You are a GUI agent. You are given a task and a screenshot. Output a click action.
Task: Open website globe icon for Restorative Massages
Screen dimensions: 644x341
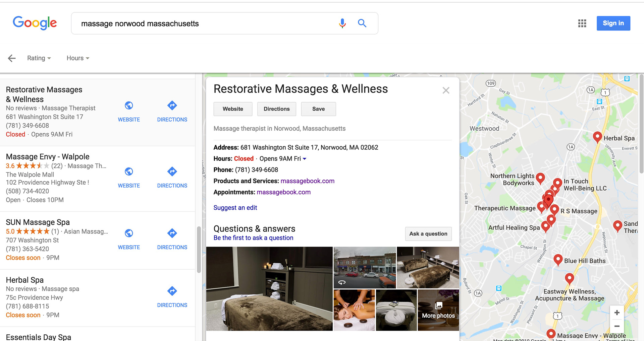[x=129, y=106]
